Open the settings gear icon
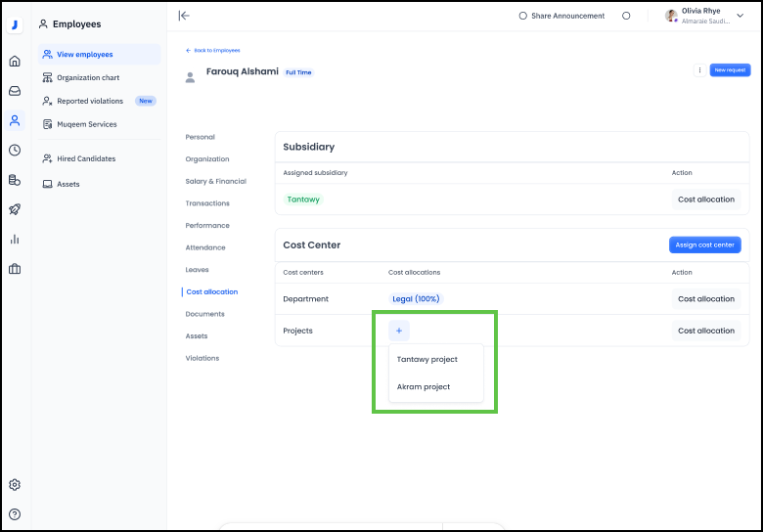This screenshot has width=763, height=532. pyautogui.click(x=15, y=484)
